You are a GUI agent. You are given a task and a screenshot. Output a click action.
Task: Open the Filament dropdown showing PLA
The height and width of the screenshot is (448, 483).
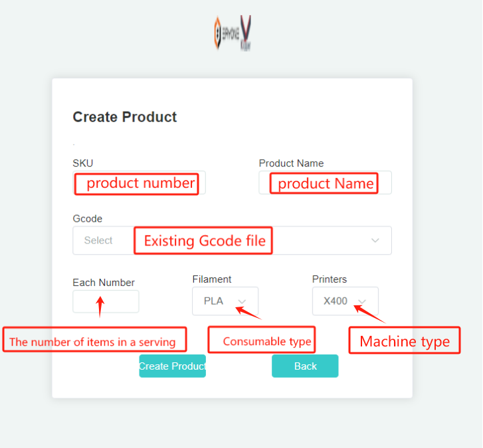(225, 301)
